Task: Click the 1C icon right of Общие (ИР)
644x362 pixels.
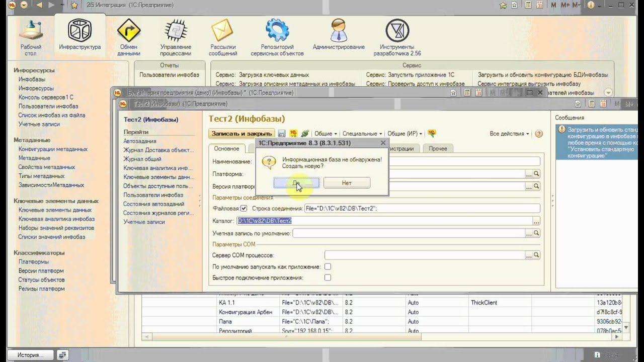Action: point(432,134)
